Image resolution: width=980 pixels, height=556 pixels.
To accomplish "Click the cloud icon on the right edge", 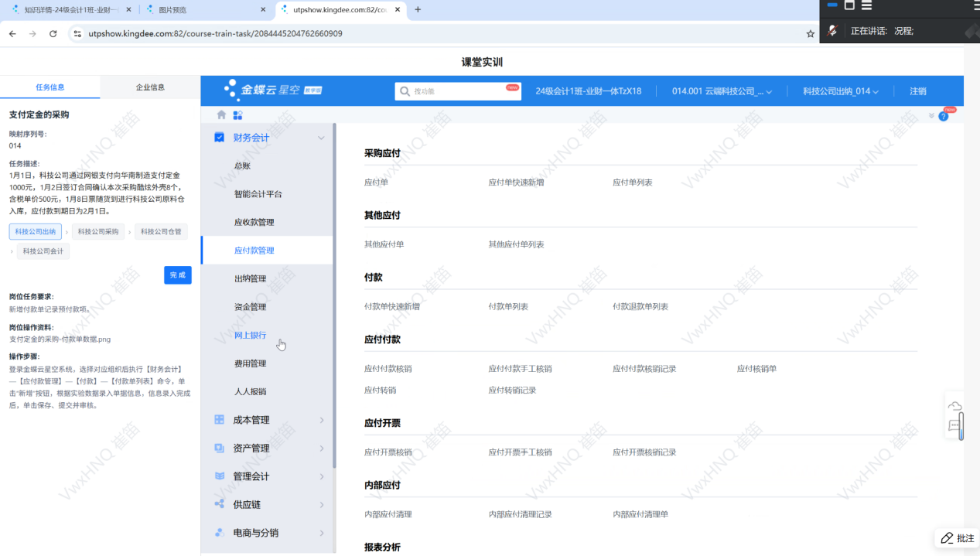I will [954, 407].
